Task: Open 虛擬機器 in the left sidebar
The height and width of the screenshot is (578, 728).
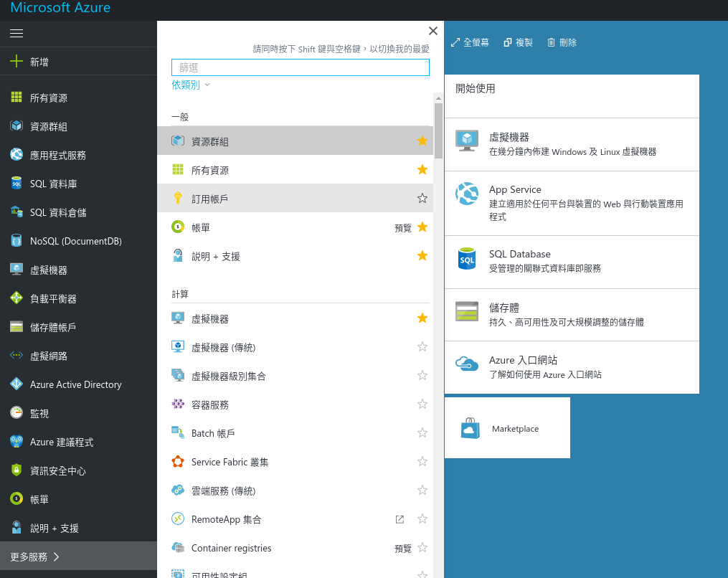Action: [78, 270]
